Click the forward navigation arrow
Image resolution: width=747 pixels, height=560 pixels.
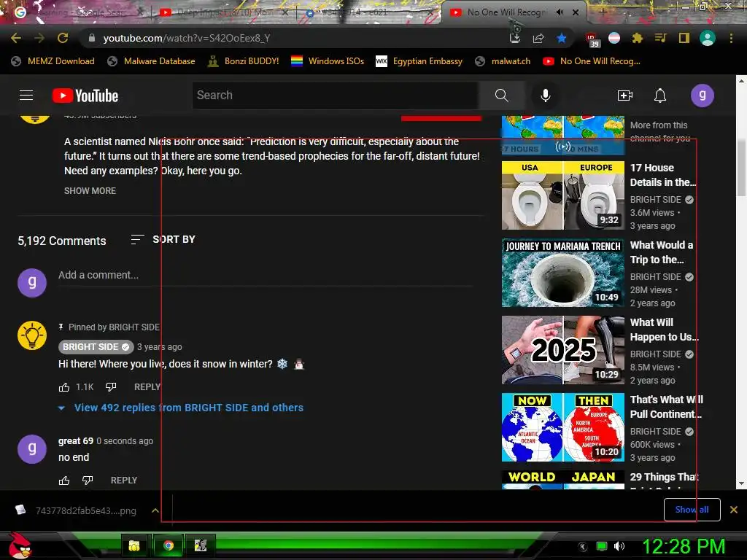coord(39,38)
